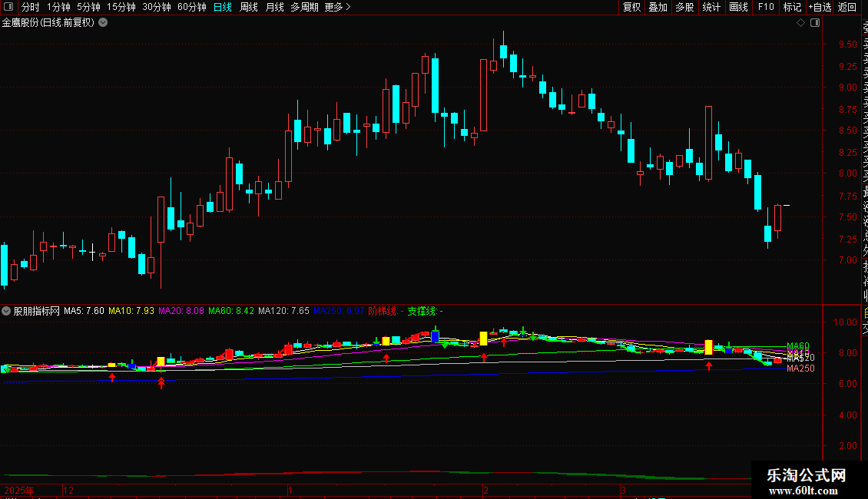Switch to 月线 monthly chart

click(274, 7)
